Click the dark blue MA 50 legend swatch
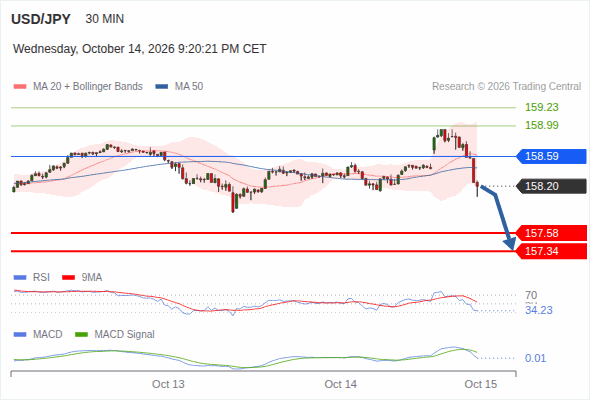The image size is (590, 400). (x=162, y=87)
